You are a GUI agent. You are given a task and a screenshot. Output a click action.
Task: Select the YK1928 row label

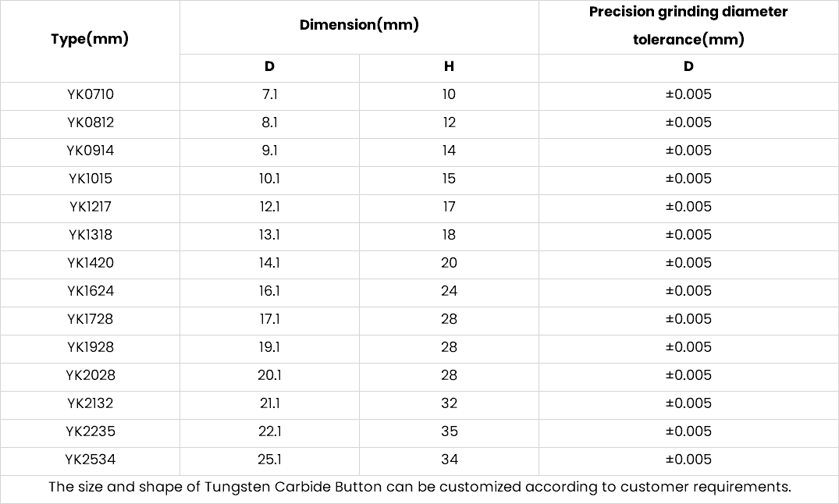coord(91,347)
